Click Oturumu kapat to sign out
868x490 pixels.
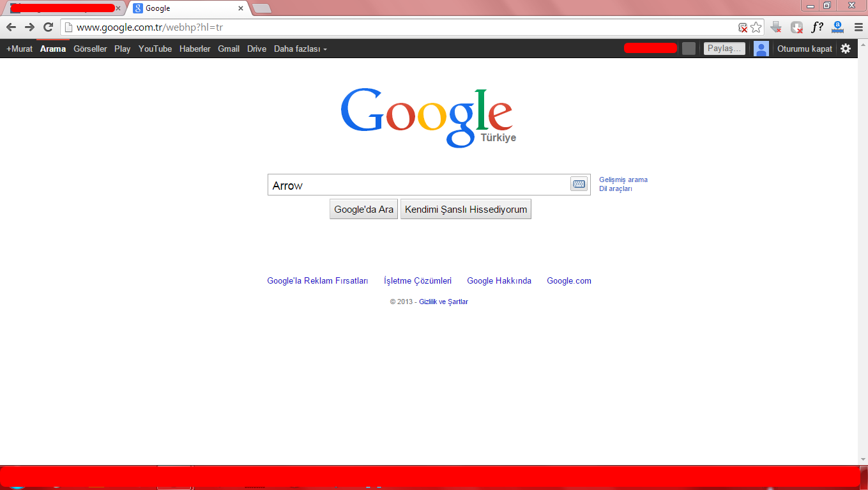coord(805,49)
